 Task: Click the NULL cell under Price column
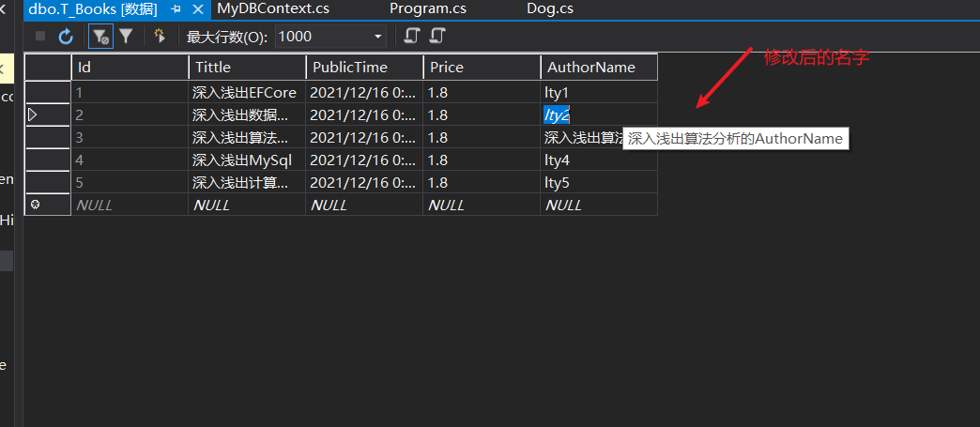(x=482, y=206)
